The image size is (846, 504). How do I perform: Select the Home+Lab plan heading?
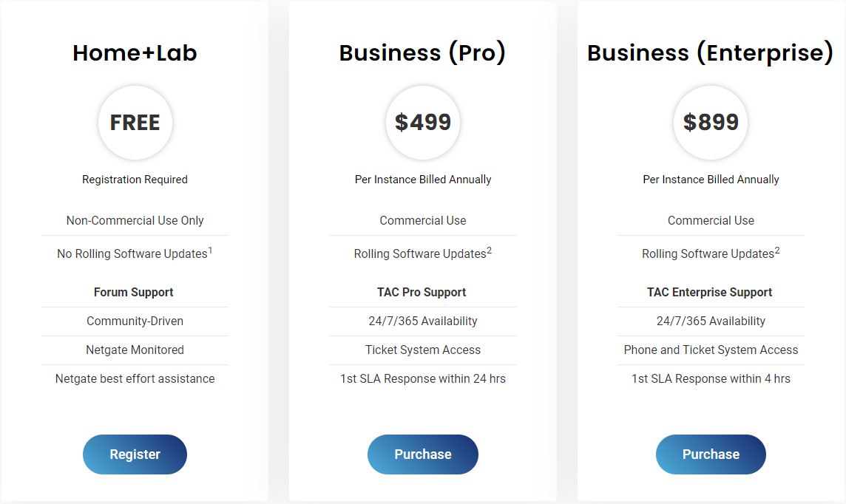coord(135,53)
